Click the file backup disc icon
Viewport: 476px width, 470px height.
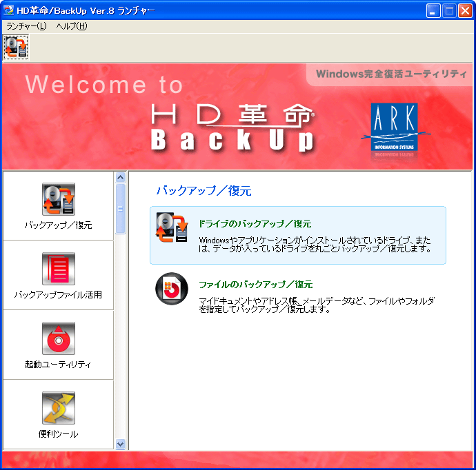click(x=172, y=289)
